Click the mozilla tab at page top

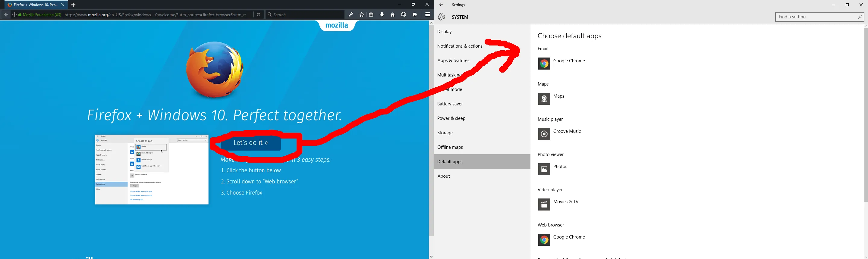pos(337,26)
